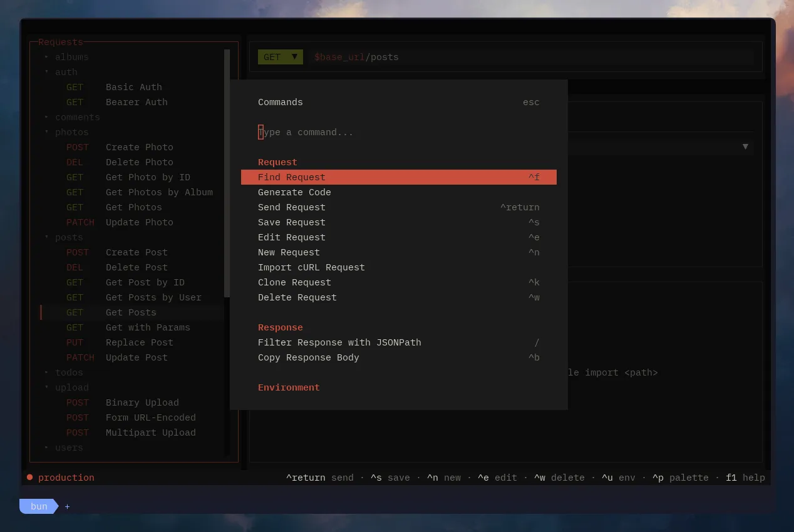Image resolution: width=794 pixels, height=532 pixels.
Task: Choose Delete Request command
Action: click(x=399, y=297)
